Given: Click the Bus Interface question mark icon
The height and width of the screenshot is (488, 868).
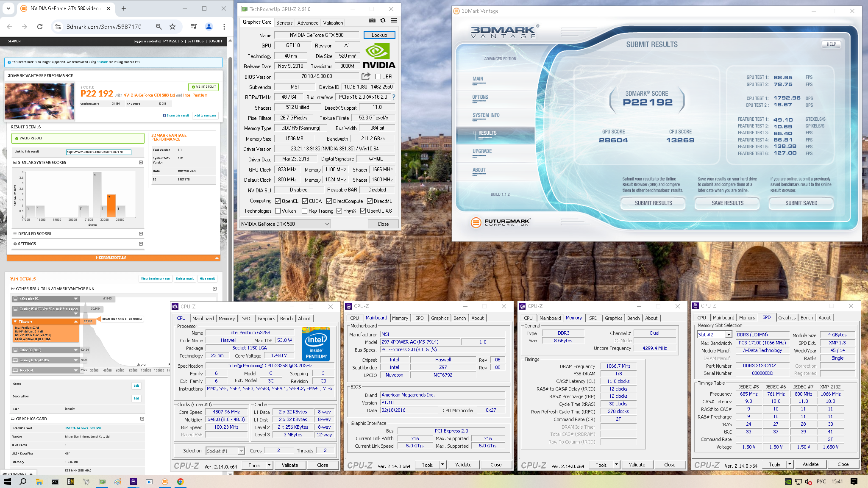Looking at the screenshot, I should (x=394, y=97).
